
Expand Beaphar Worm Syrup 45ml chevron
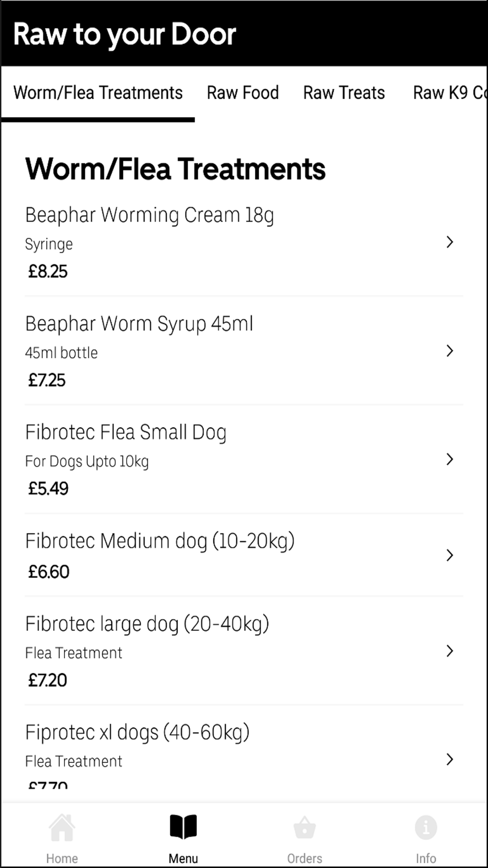click(x=450, y=351)
